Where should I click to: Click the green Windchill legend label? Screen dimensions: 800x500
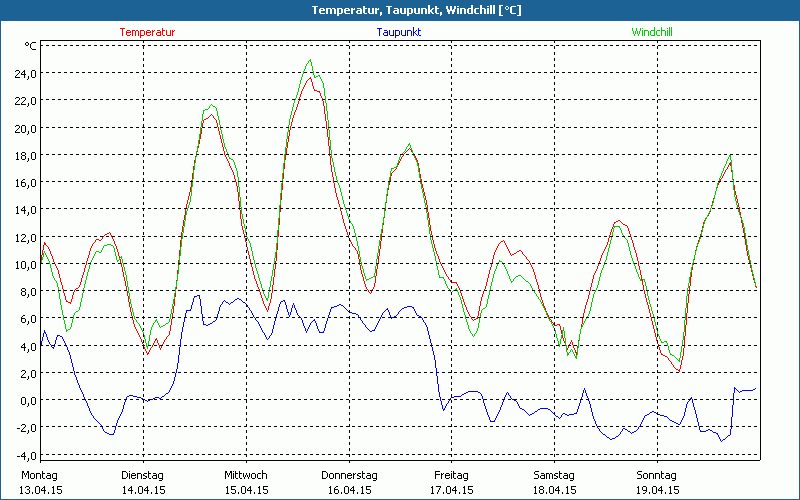(x=652, y=32)
